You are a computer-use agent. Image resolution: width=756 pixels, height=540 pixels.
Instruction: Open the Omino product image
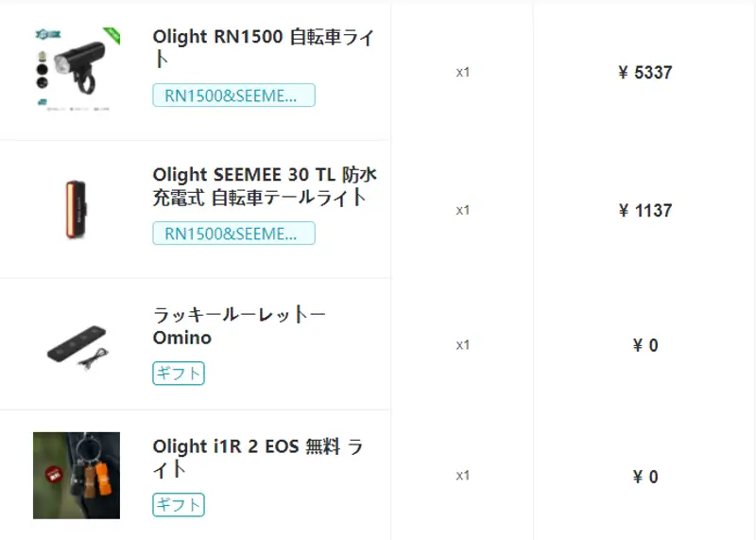(x=77, y=344)
